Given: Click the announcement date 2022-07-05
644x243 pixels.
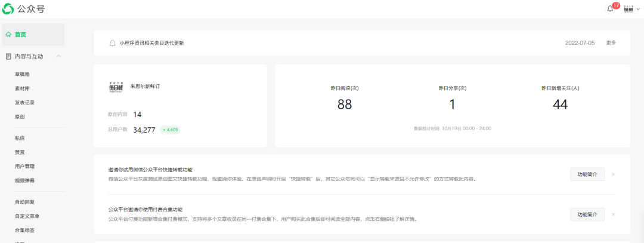Looking at the screenshot, I should [x=580, y=43].
